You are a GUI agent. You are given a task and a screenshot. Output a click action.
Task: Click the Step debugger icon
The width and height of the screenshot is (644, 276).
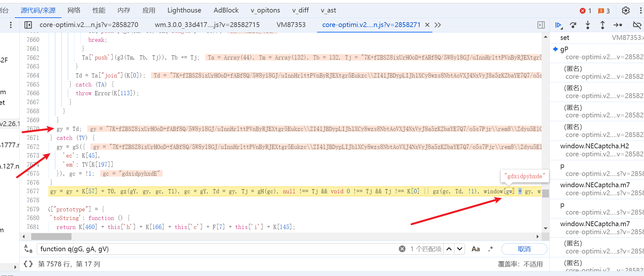click(618, 25)
